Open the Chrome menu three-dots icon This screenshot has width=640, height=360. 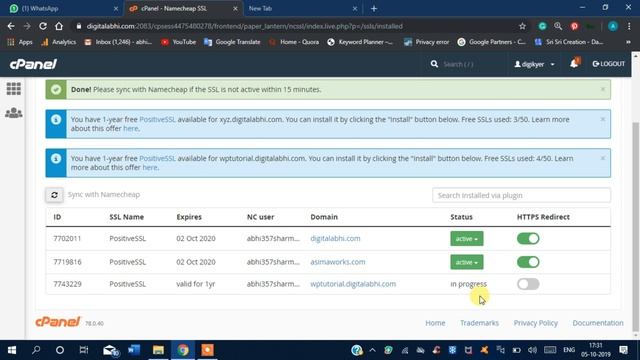click(x=629, y=26)
